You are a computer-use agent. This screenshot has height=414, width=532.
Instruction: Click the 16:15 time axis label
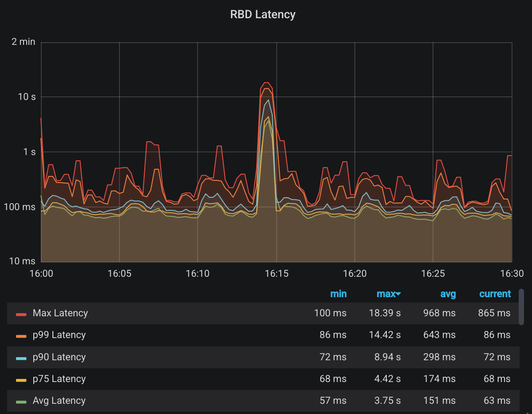277,274
